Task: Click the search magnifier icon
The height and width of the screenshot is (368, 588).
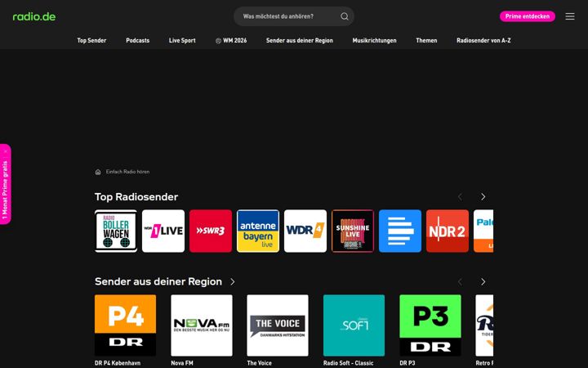Action: point(345,16)
